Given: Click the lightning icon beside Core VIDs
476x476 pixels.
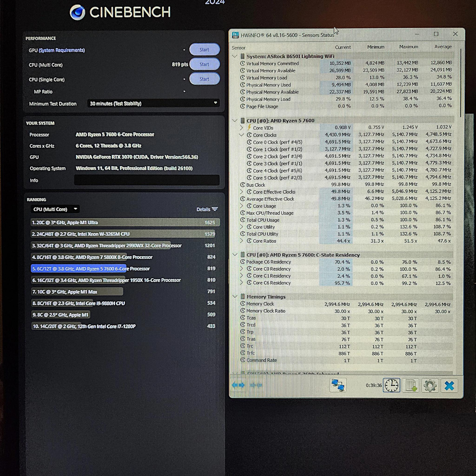Looking at the screenshot, I should (x=249, y=127).
